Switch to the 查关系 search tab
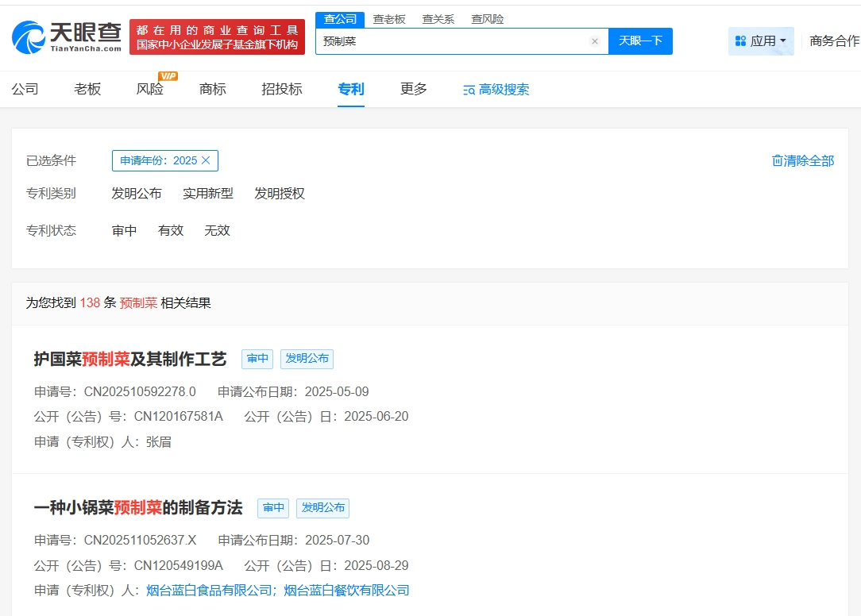 [438, 19]
